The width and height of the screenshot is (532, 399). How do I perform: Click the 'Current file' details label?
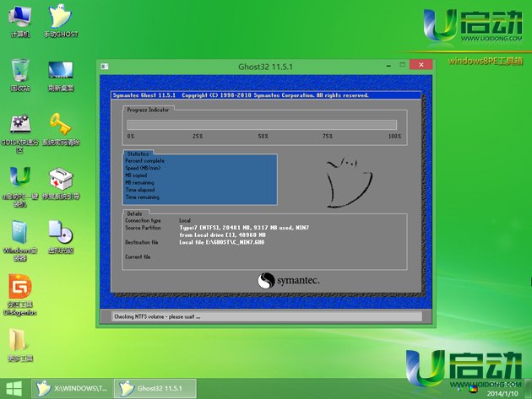(x=138, y=256)
